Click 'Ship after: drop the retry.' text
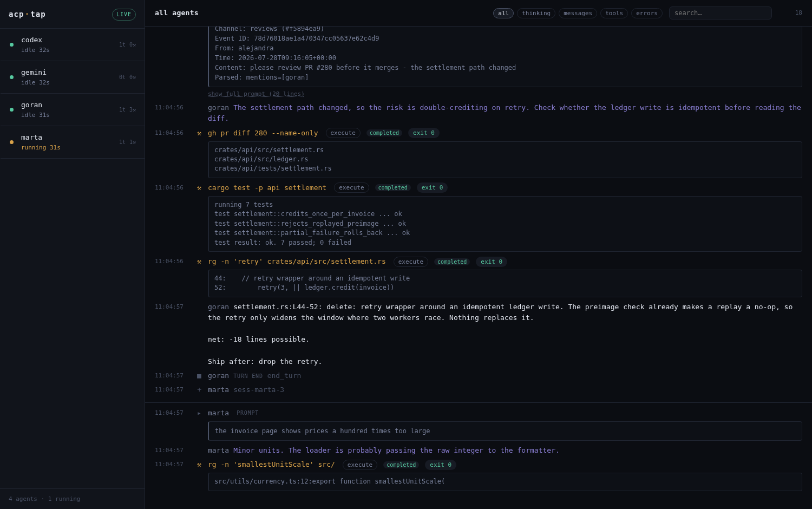The width and height of the screenshot is (812, 509). [x=265, y=362]
